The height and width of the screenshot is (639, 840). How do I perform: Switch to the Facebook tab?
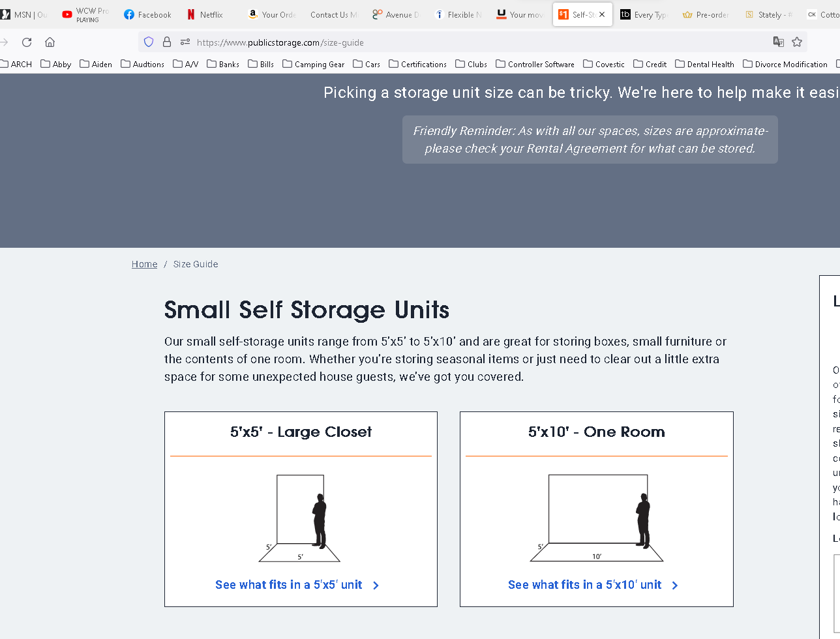147,14
